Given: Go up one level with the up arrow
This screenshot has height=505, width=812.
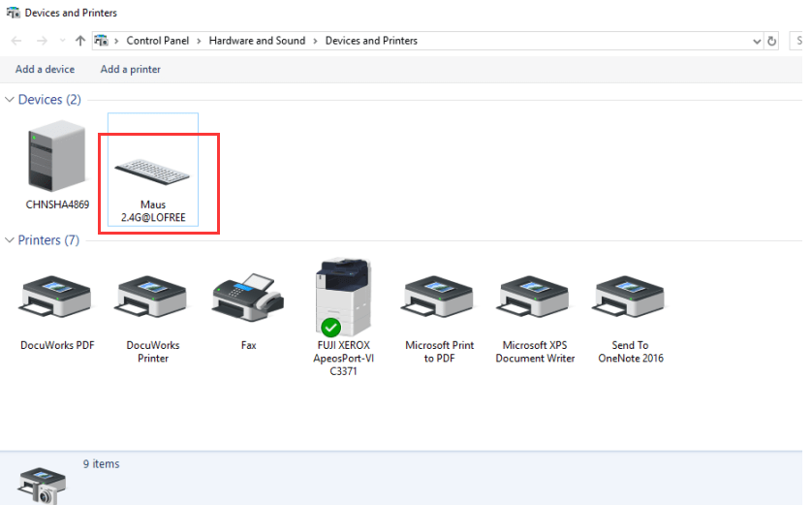Looking at the screenshot, I should [x=79, y=41].
